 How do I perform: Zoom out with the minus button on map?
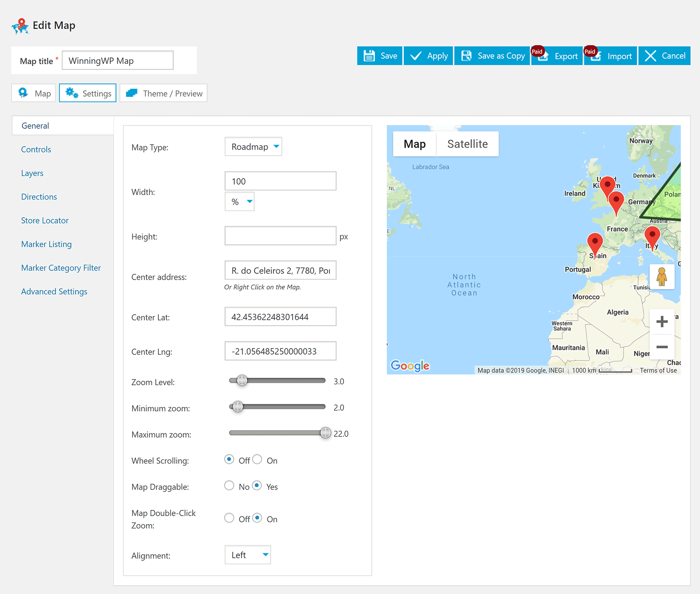662,347
